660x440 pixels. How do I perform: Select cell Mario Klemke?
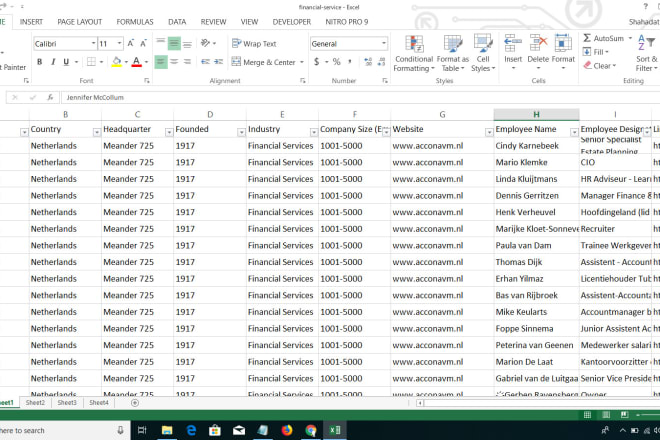tap(536, 162)
